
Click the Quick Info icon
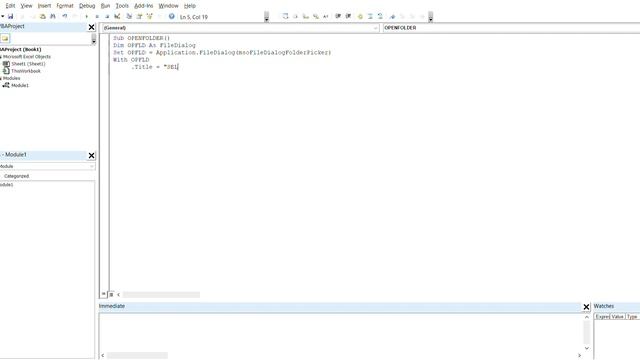(x=306, y=16)
